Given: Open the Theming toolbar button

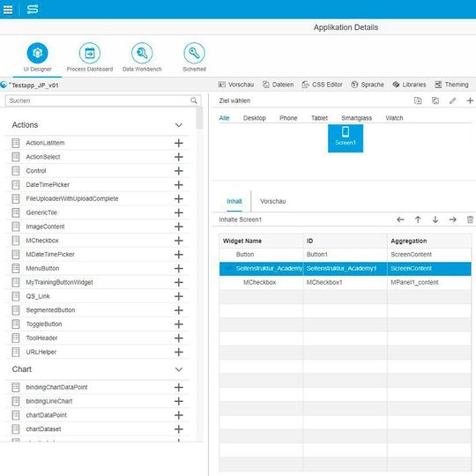Looking at the screenshot, I should point(451,85).
